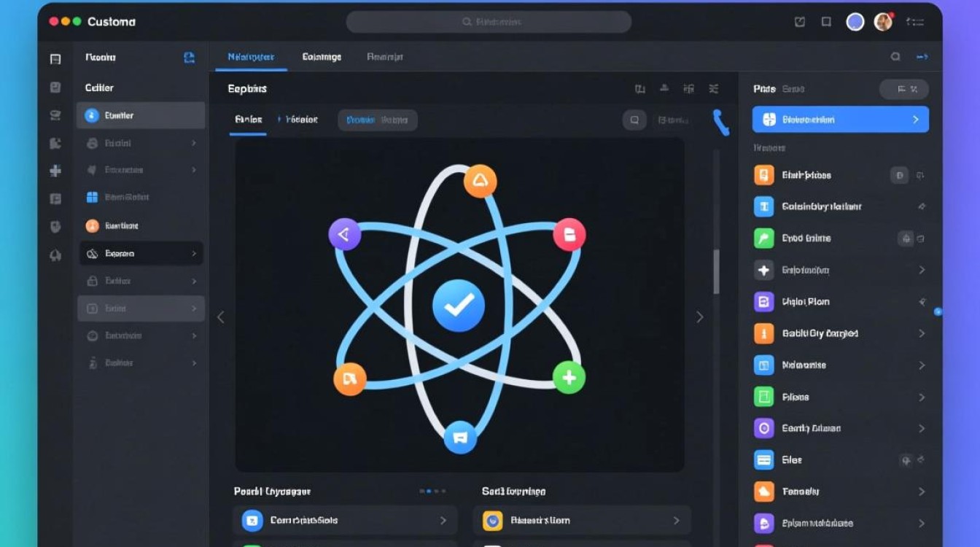Viewport: 980px width, 547px height.
Task: Click the blue checkmark at the atom's center
Action: tap(458, 306)
